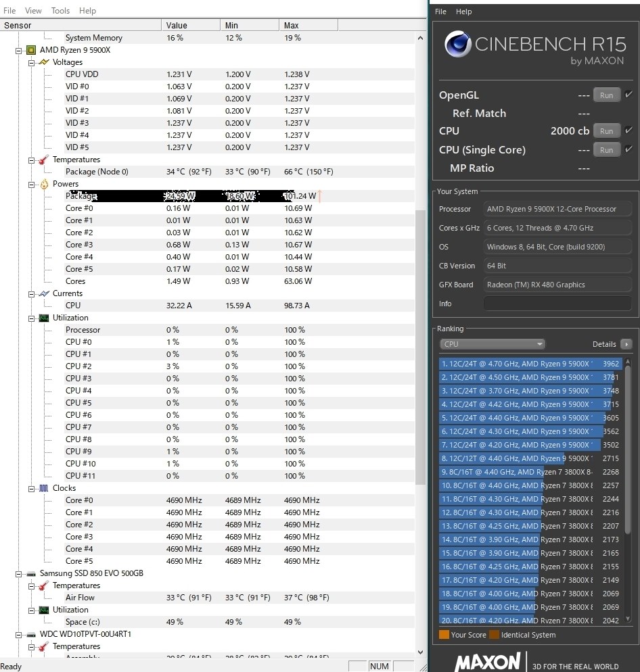The height and width of the screenshot is (672, 640).
Task: Open the Help menu in sensor monitor
Action: pos(87,11)
